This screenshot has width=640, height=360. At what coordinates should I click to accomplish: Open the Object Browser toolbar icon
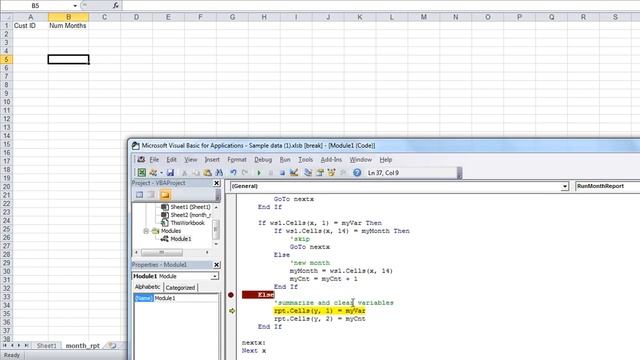331,173
